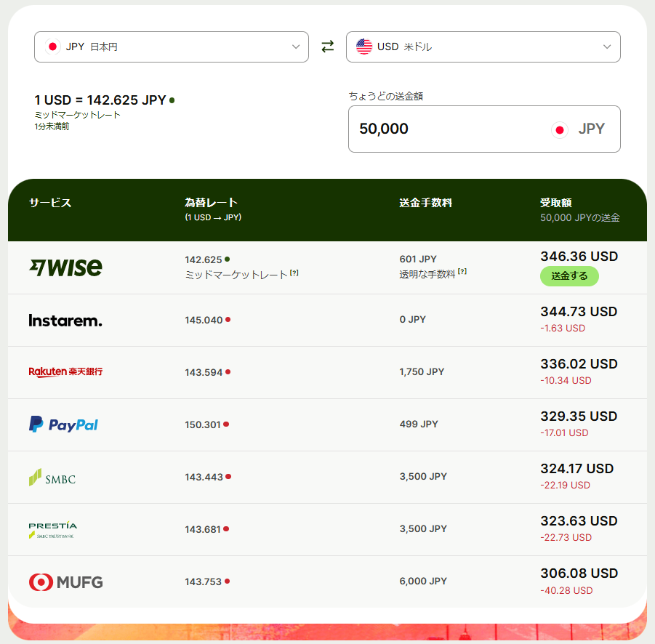Click the 送金する button for Wise
The height and width of the screenshot is (644, 655).
[569, 276]
